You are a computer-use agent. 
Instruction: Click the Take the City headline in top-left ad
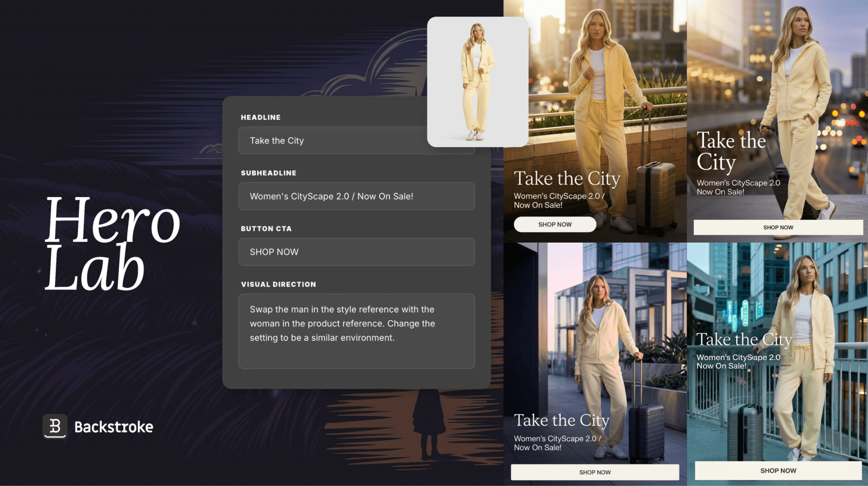pos(567,179)
